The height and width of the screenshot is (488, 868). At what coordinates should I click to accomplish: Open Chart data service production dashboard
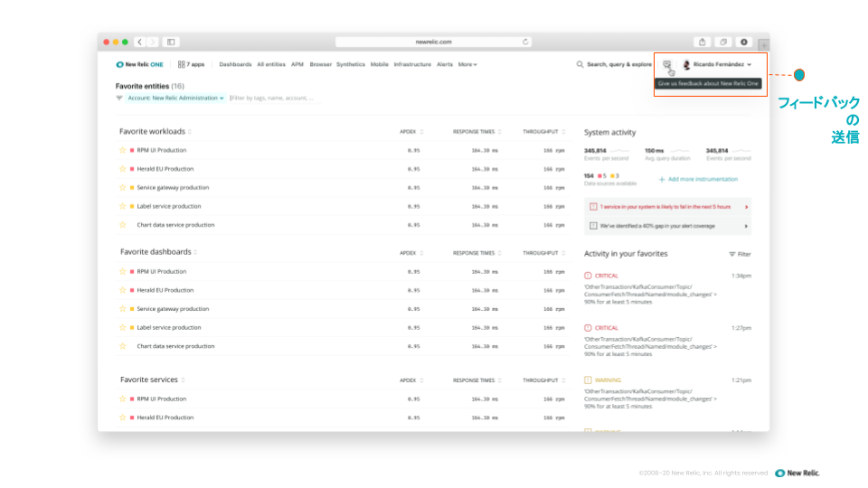[175, 346]
